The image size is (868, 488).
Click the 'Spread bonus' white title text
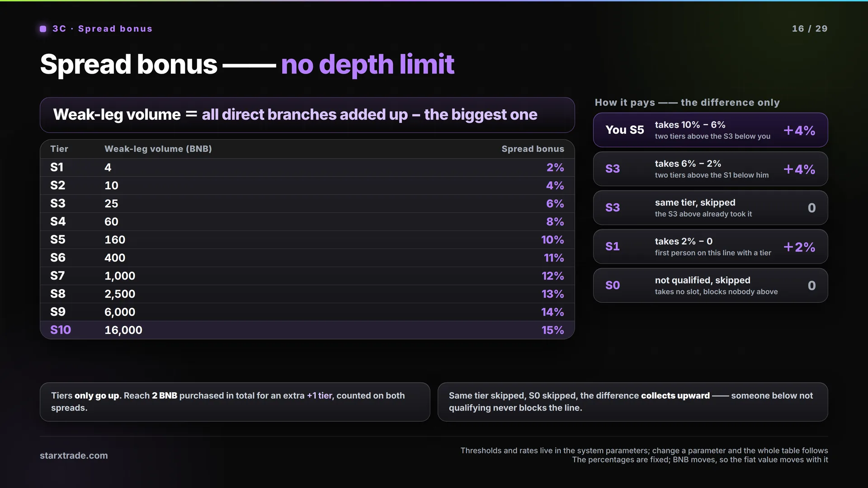click(129, 64)
